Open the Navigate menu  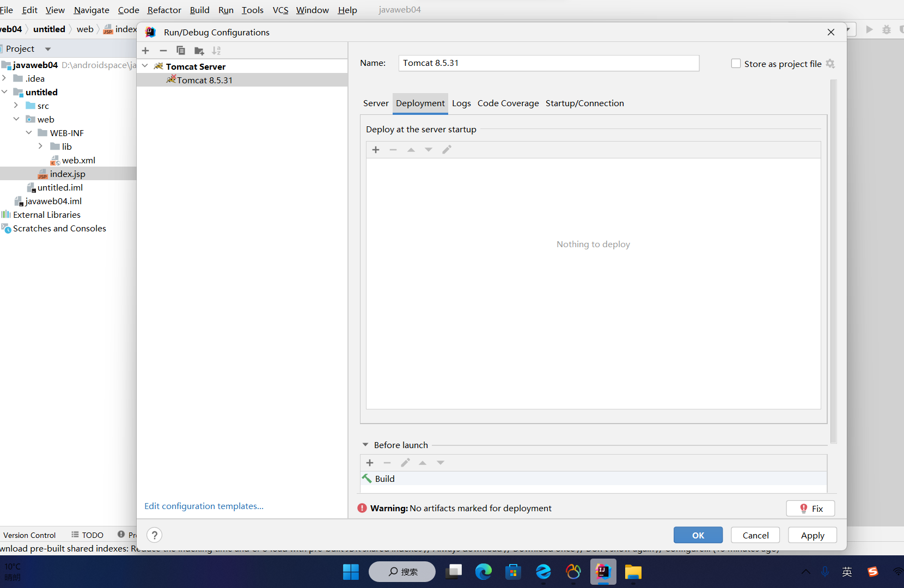pyautogui.click(x=91, y=10)
